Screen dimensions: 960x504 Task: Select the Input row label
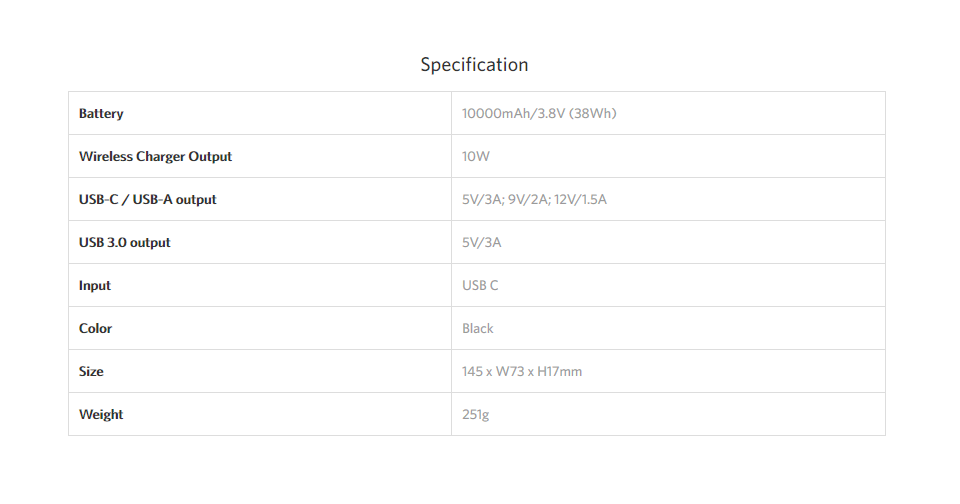[95, 285]
